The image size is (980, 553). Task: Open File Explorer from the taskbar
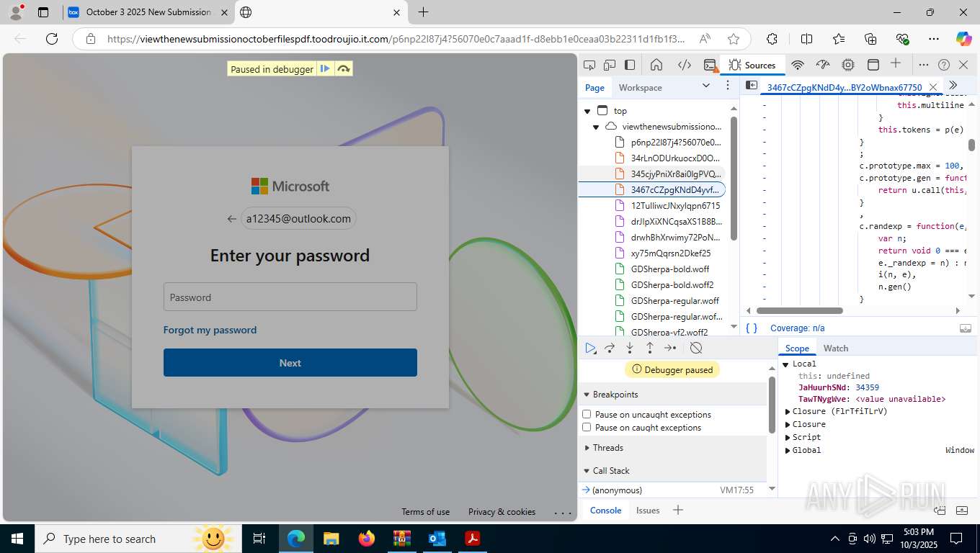tap(331, 538)
